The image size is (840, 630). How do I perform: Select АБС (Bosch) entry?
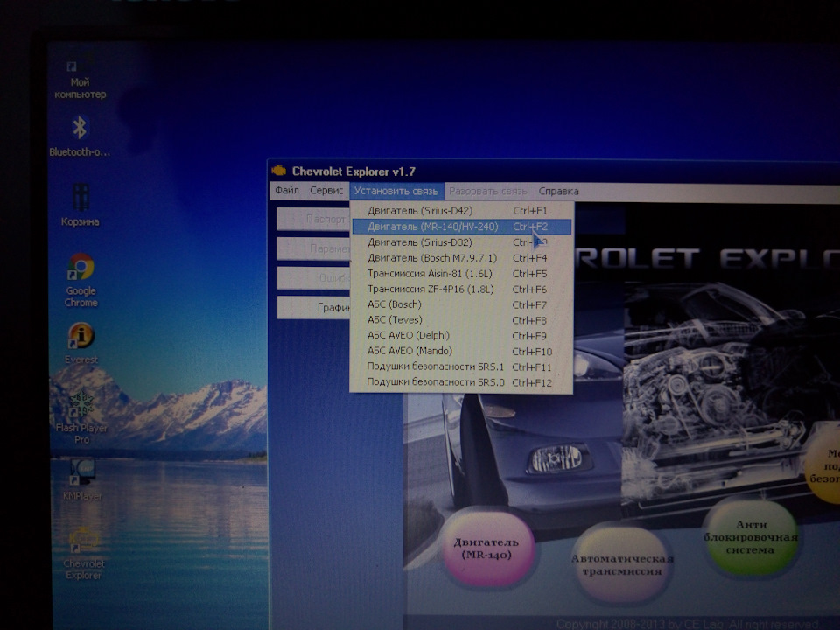pos(461,304)
